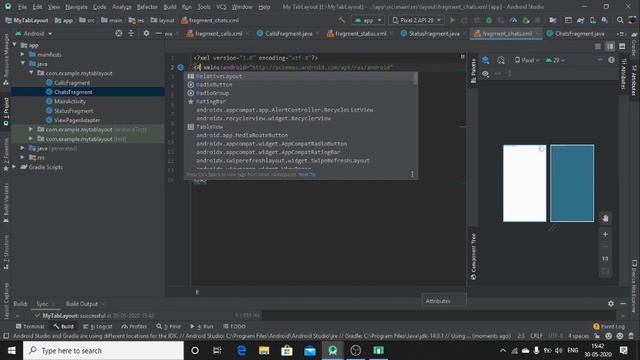Open the Pixel device dropdown in preview
The height and width of the screenshot is (360, 640).
[x=527, y=60]
